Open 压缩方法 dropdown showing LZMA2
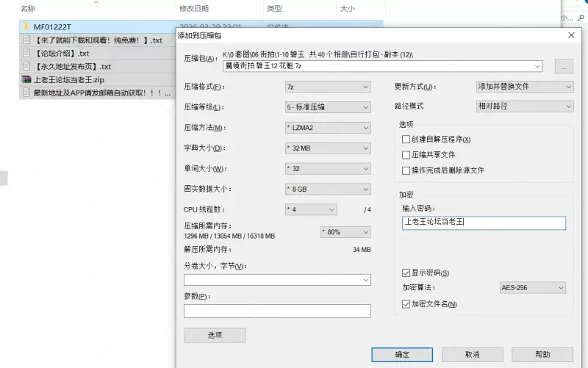Viewport: 588px width, 368px height. (x=328, y=128)
